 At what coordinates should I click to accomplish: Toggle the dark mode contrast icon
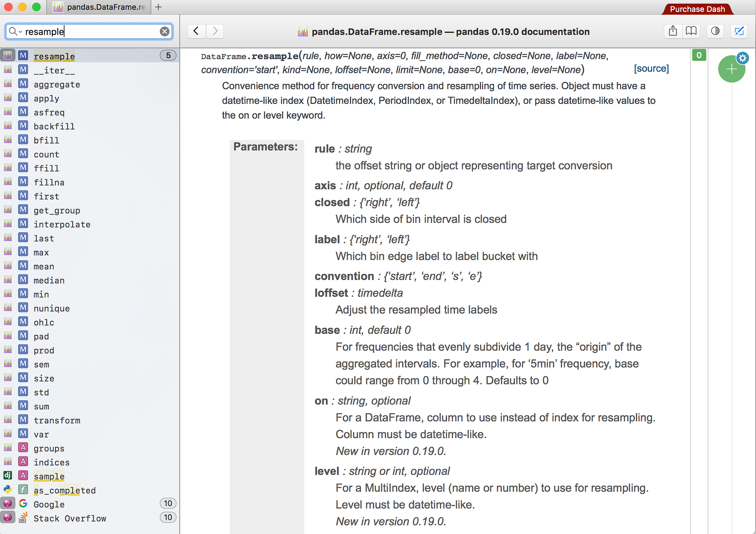715,31
